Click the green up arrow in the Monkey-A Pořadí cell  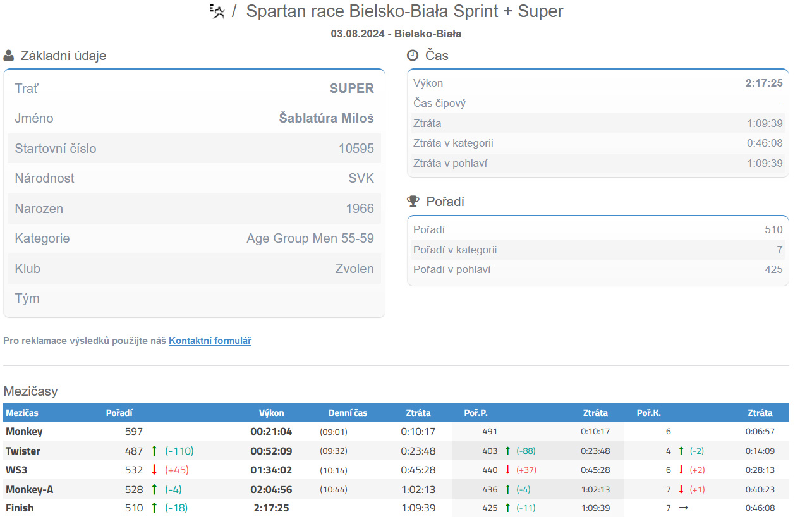click(154, 489)
